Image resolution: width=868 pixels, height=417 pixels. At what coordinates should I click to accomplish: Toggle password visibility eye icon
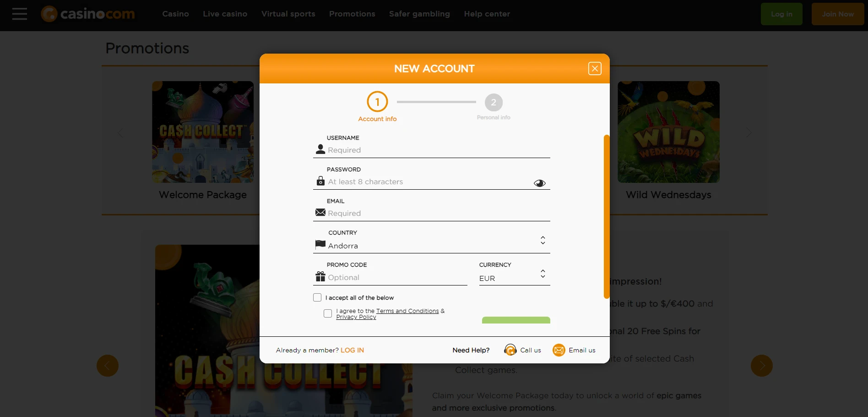[540, 183]
